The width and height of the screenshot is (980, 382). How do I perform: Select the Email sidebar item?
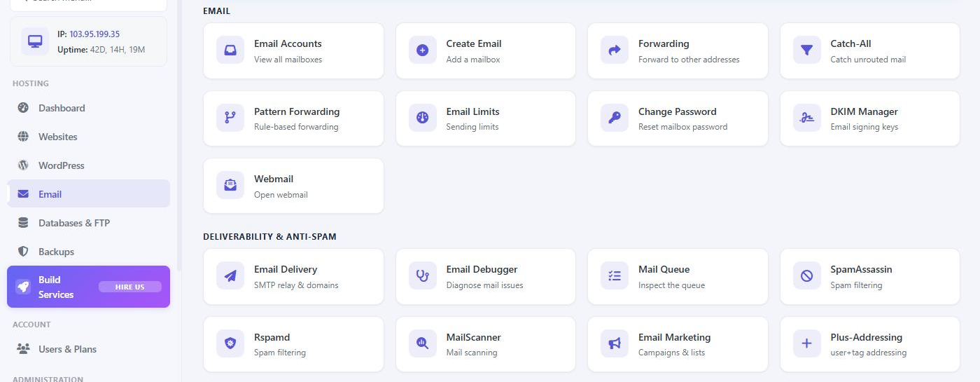[x=88, y=194]
